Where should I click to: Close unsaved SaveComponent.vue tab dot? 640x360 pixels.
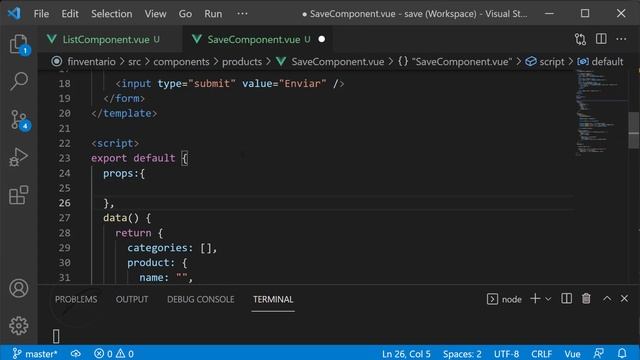(322, 39)
